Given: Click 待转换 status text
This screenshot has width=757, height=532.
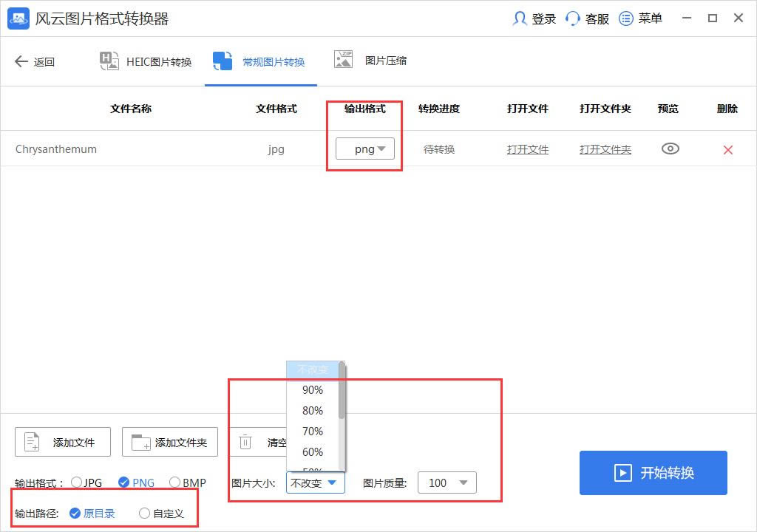Looking at the screenshot, I should (439, 150).
